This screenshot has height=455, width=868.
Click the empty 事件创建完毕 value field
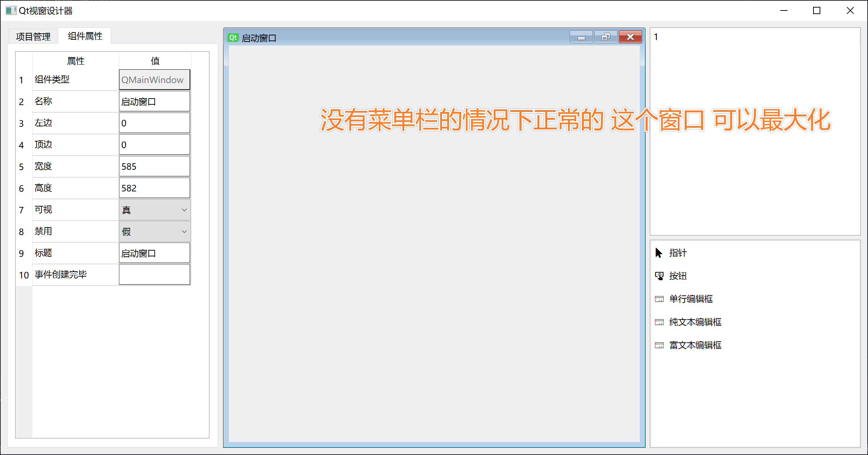point(155,274)
